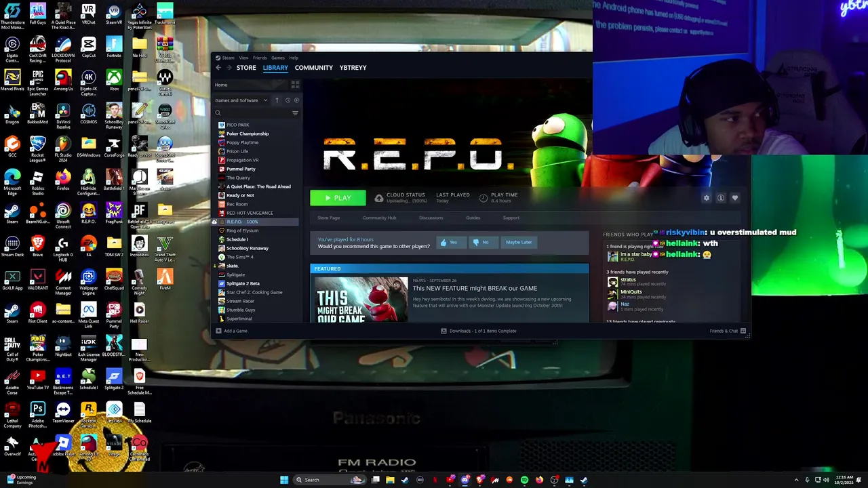Click the R.E.P.O. game info icon
The height and width of the screenshot is (488, 868).
tap(721, 198)
